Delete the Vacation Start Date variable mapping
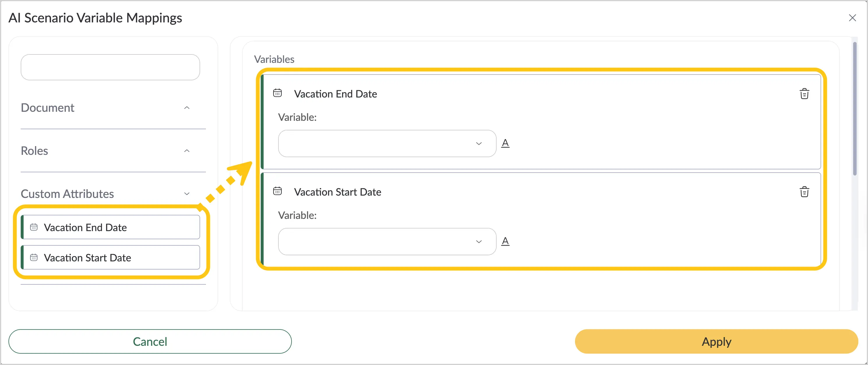Image resolution: width=868 pixels, height=365 pixels. [x=804, y=192]
